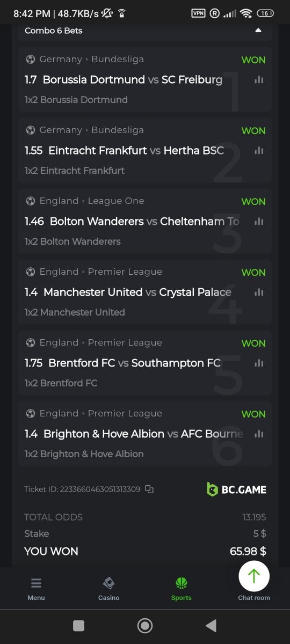Open the Chat room tab
The width and height of the screenshot is (290, 644).
254,597
